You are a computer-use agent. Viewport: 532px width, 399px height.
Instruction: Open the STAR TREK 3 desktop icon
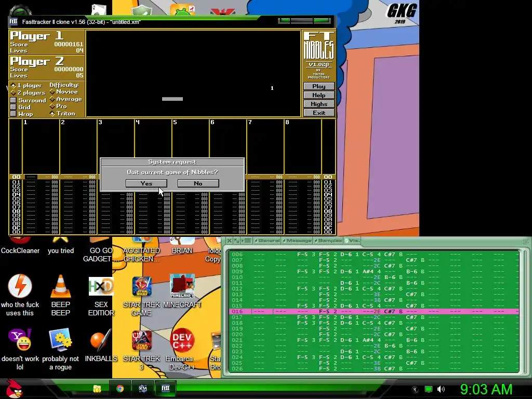(142, 340)
